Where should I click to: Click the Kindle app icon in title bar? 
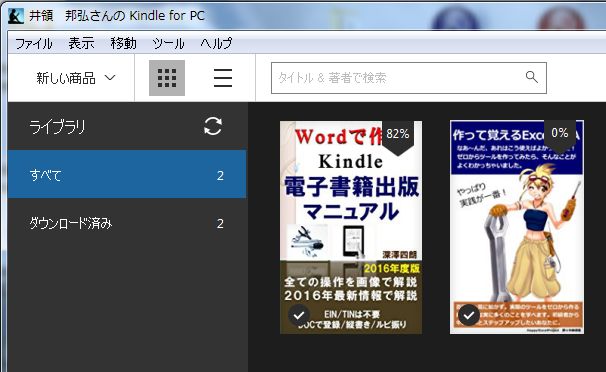[x=16, y=16]
